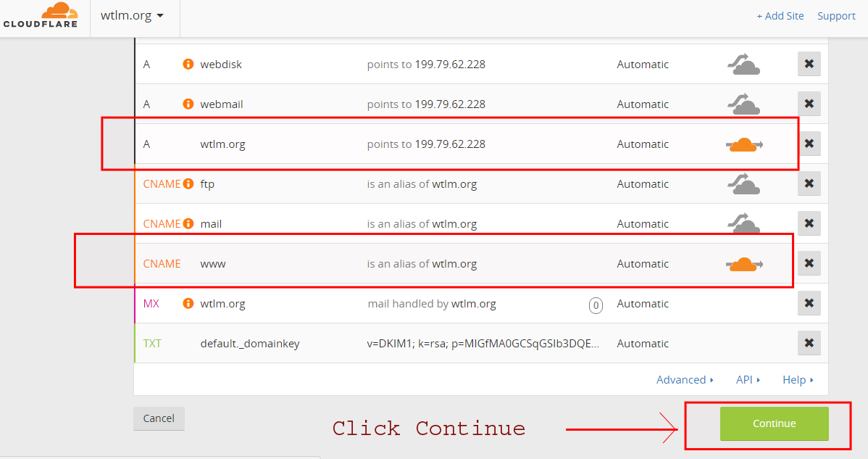The height and width of the screenshot is (459, 868).
Task: Open TTL Automatic for ftp record
Action: [643, 184]
